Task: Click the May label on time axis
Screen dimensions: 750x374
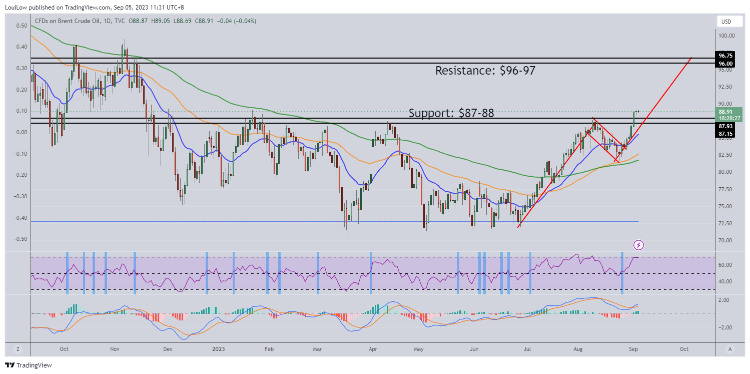Action: click(420, 349)
